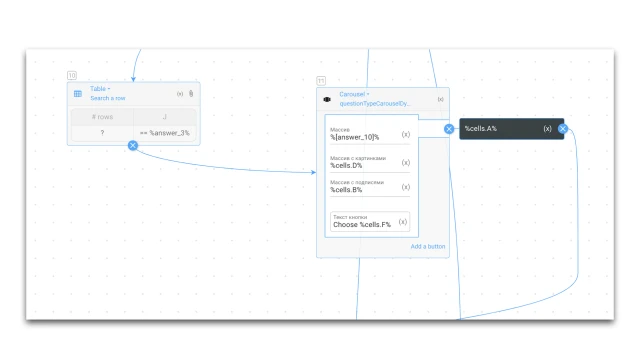The image size is (640, 360).
Task: Click the table grid icon in block 10
Action: (x=78, y=94)
